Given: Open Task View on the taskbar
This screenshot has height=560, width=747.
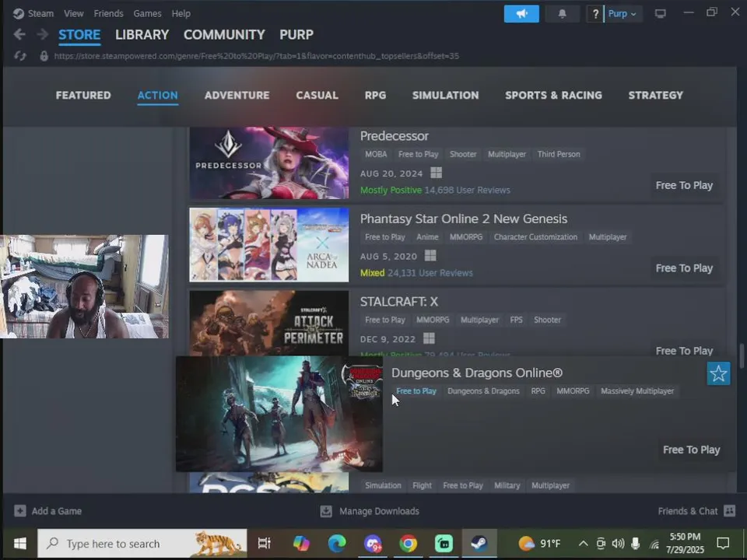Looking at the screenshot, I should [x=264, y=544].
